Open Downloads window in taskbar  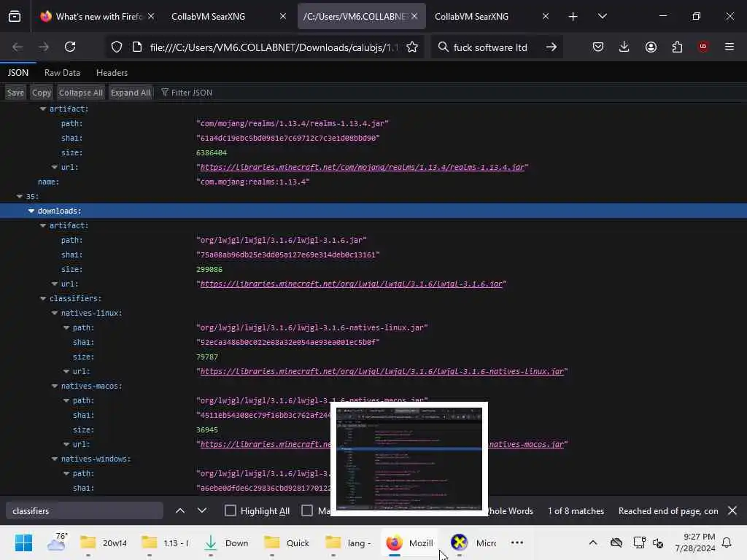pyautogui.click(x=226, y=542)
